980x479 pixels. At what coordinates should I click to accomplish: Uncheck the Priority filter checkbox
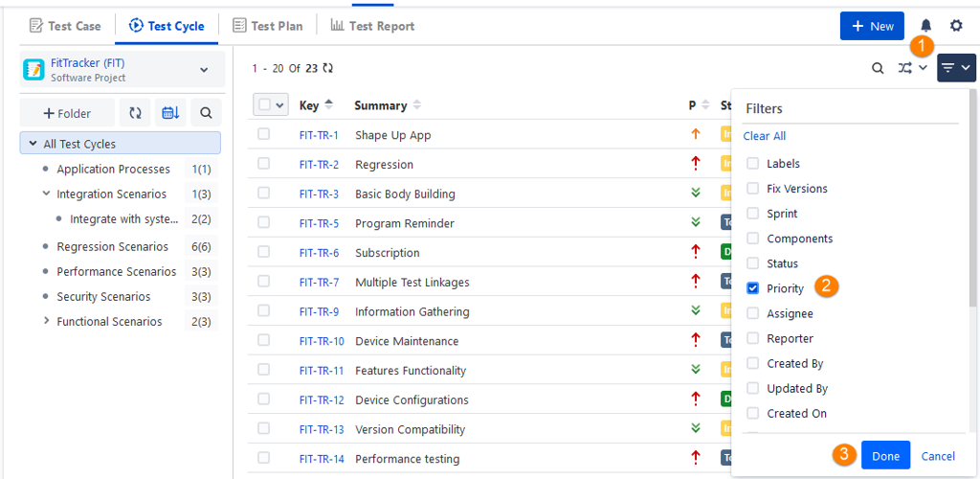(753, 288)
